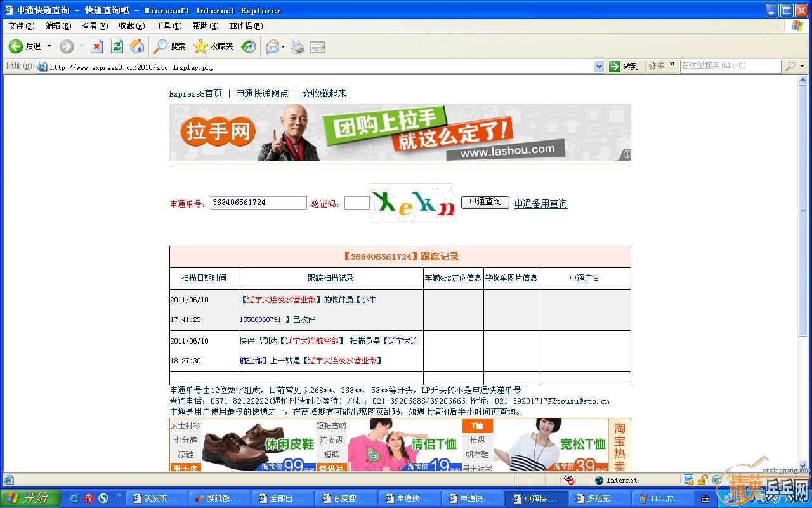Image resolution: width=812 pixels, height=508 pixels.
Task: Print the page with printer icon
Action: [298, 46]
